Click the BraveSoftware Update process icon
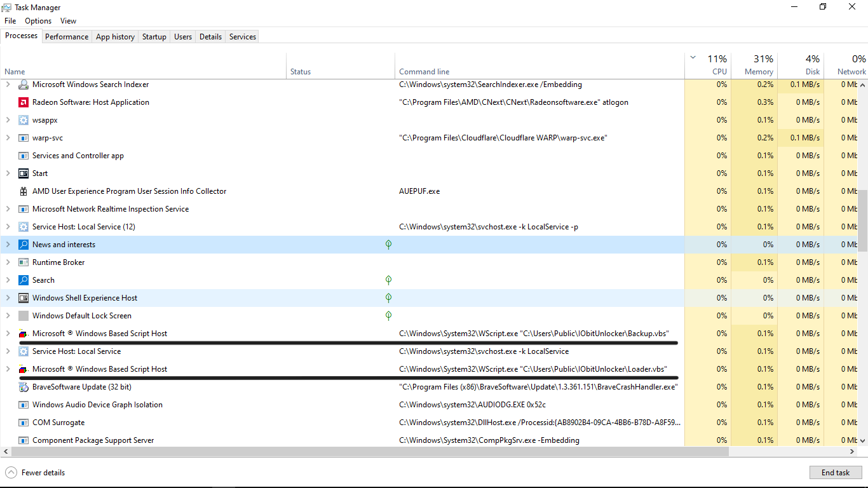This screenshot has height=488, width=868. 24,386
